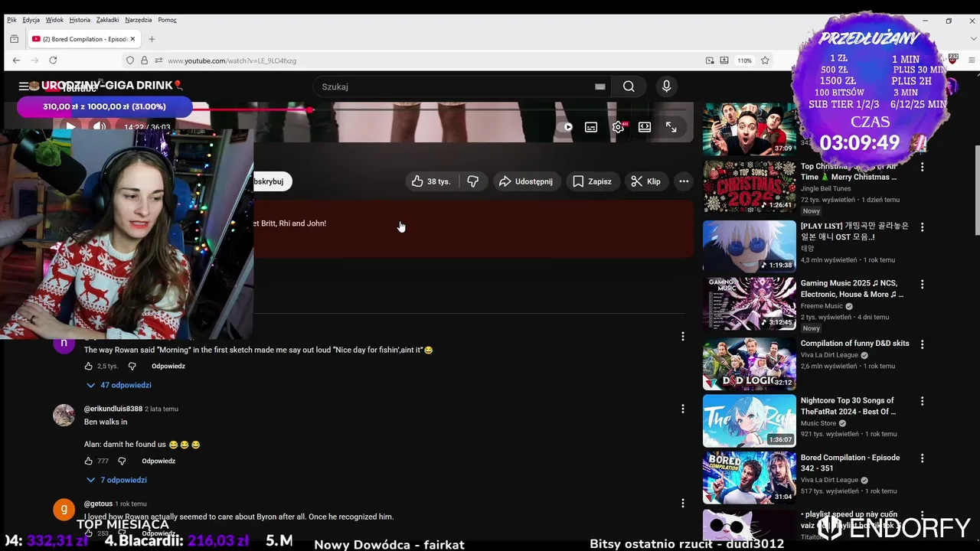Open the Plik menu

(x=11, y=20)
